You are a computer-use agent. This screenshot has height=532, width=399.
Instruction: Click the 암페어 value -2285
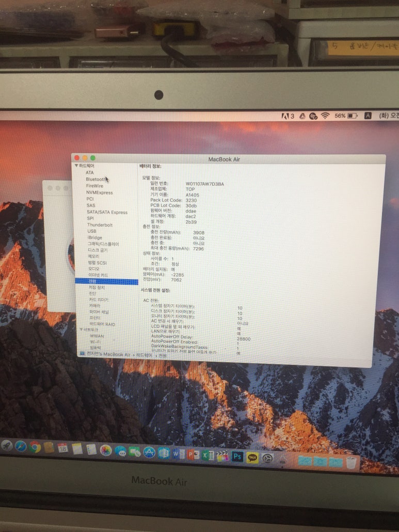pyautogui.click(x=178, y=275)
